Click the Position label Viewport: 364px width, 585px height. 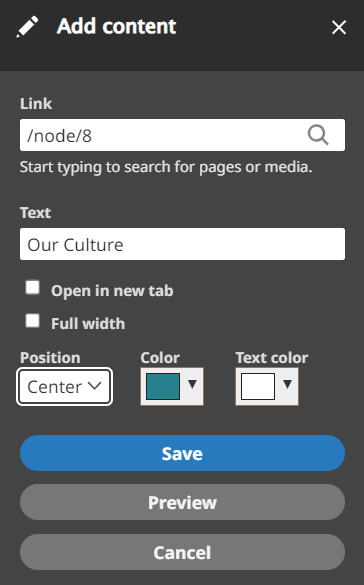point(50,358)
